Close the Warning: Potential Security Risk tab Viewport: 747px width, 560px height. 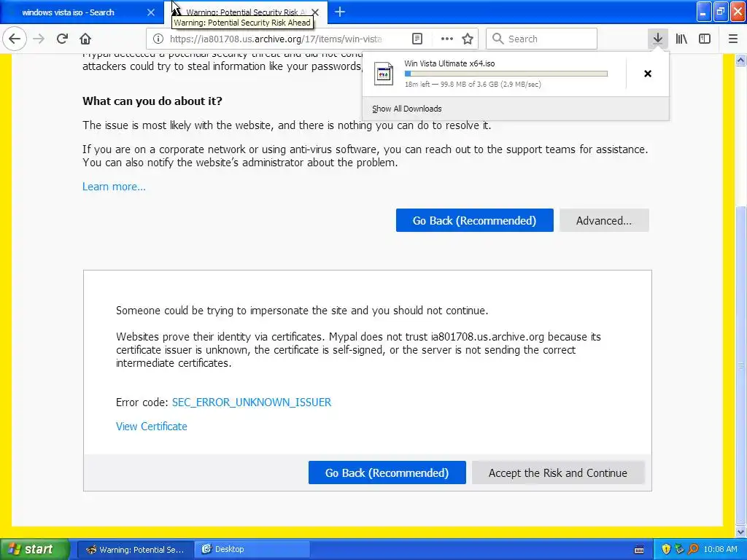pyautogui.click(x=315, y=12)
